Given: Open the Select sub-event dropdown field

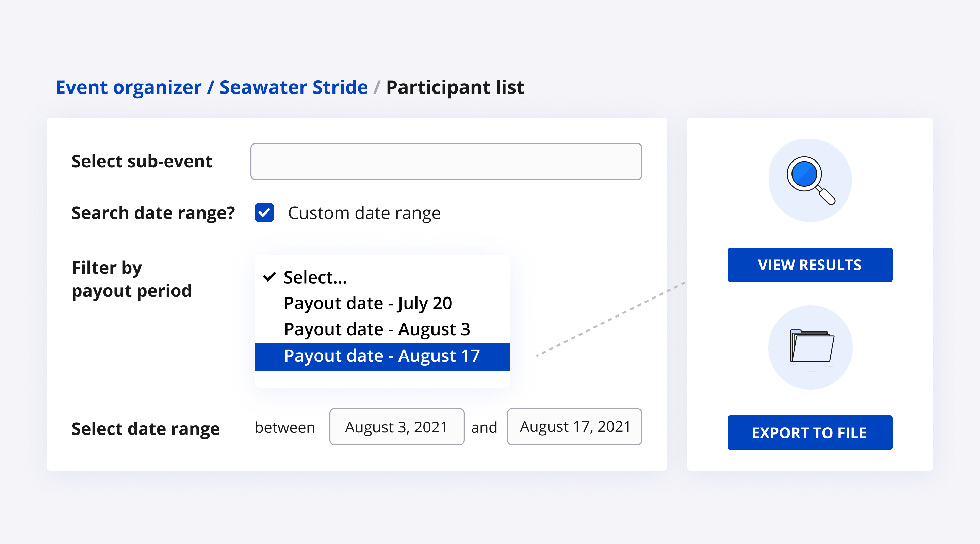Looking at the screenshot, I should coord(446,161).
